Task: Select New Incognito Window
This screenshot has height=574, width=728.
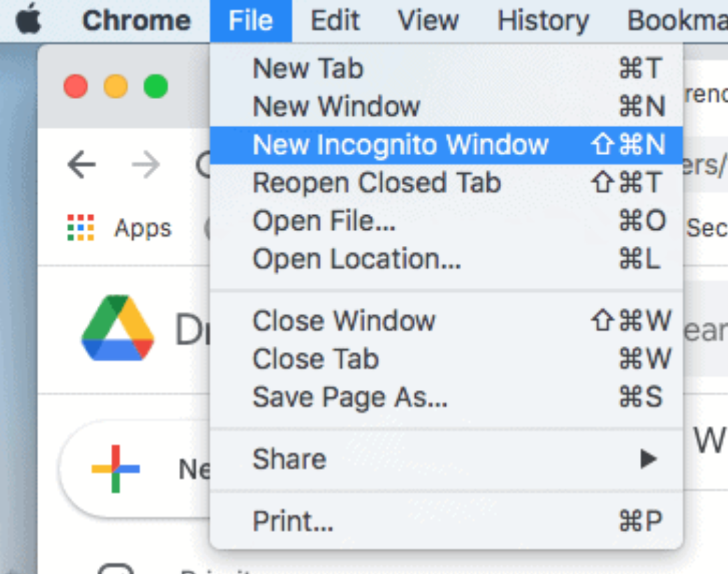Action: [x=400, y=145]
